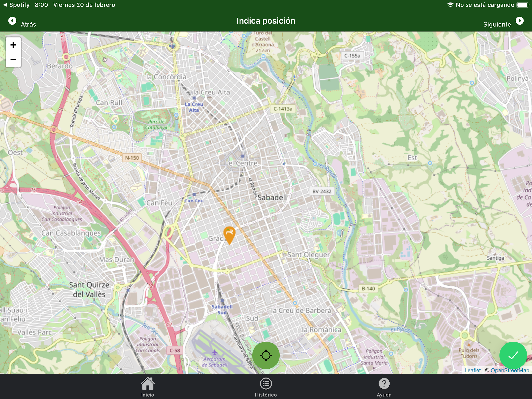Image resolution: width=532 pixels, height=399 pixels.
Task: Click the Santiga map label
Action: (495, 258)
